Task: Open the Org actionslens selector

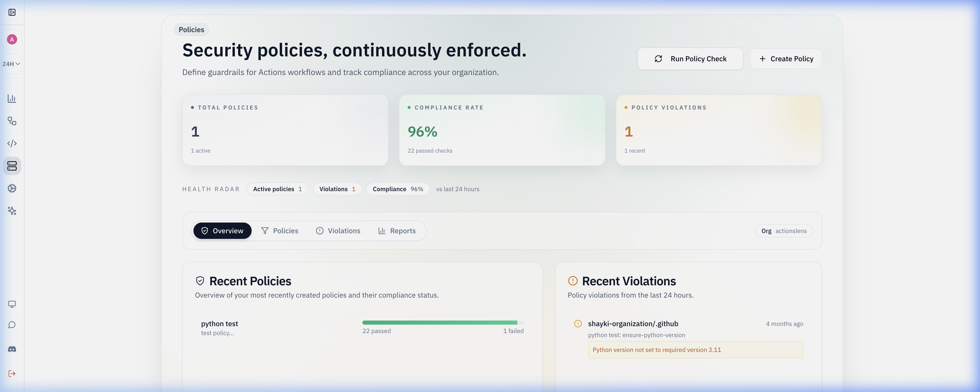Action: tap(784, 231)
